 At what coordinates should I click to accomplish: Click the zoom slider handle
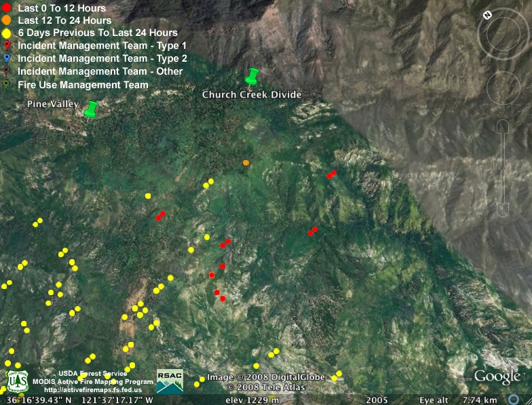[x=503, y=168]
